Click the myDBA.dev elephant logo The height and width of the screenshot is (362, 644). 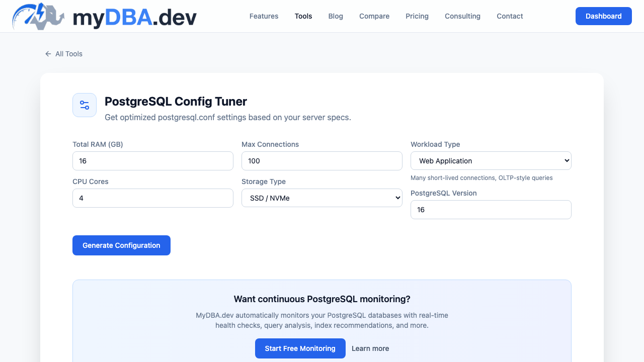coord(39,16)
